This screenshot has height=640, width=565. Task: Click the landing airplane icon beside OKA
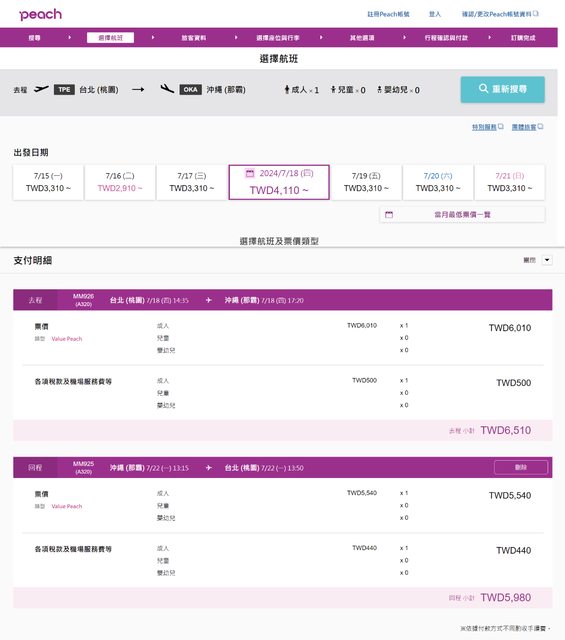[x=167, y=89]
